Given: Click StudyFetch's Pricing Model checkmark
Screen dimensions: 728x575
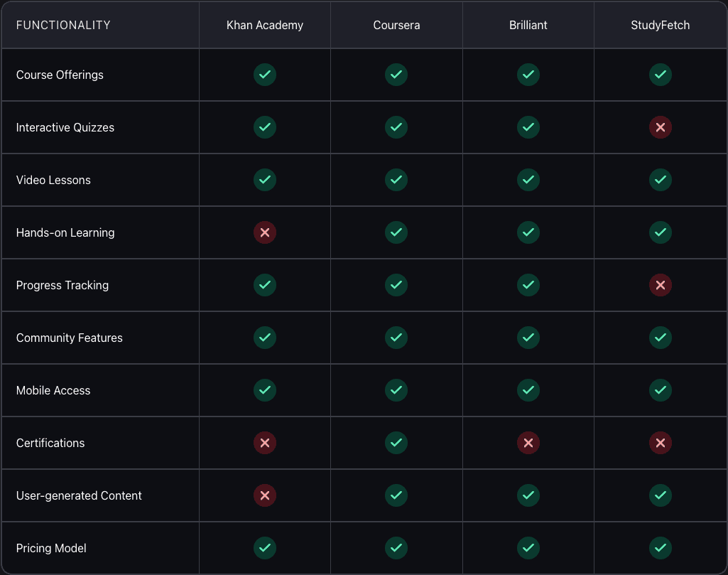Looking at the screenshot, I should coord(661,548).
